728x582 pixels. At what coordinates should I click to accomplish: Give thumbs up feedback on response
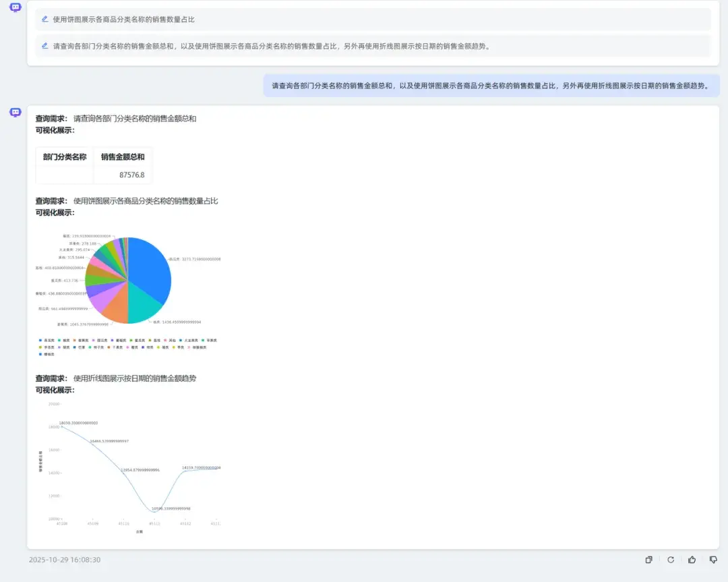coord(692,560)
